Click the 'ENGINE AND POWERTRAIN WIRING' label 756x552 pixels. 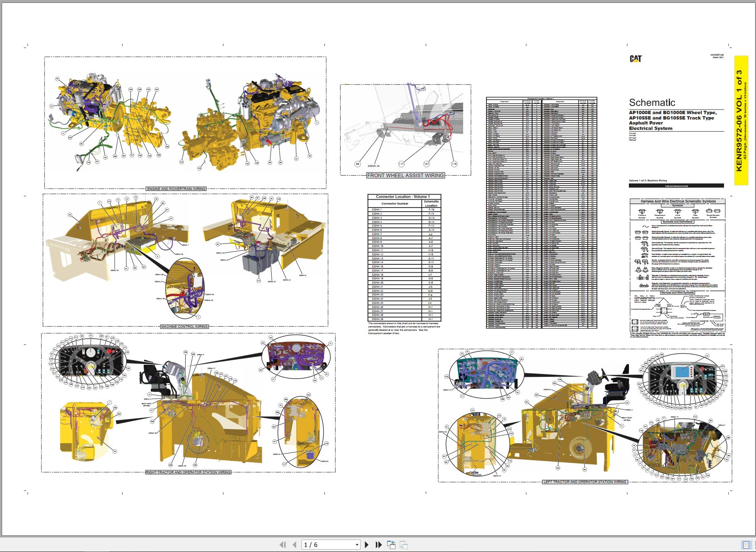(176, 189)
